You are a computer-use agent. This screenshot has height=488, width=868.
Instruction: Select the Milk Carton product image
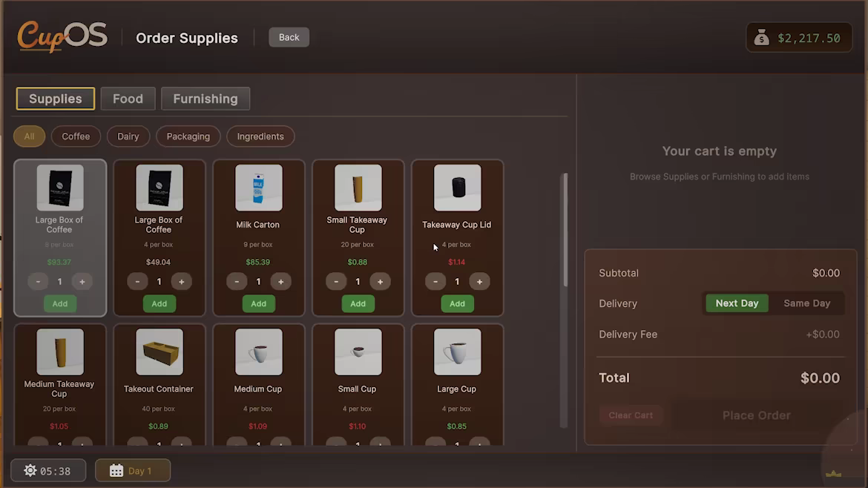click(258, 188)
